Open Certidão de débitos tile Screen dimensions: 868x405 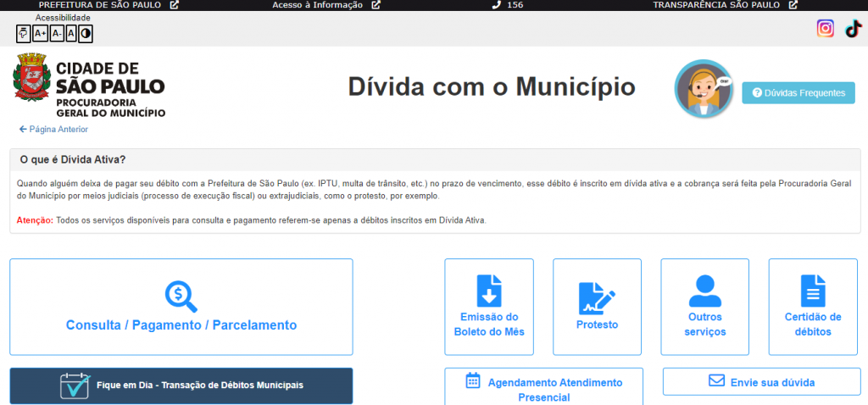(812, 307)
